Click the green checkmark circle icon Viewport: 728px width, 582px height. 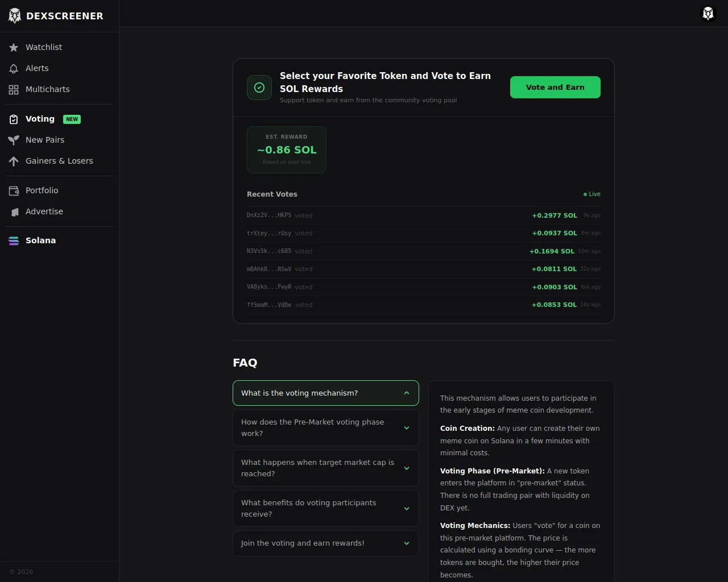pos(259,88)
